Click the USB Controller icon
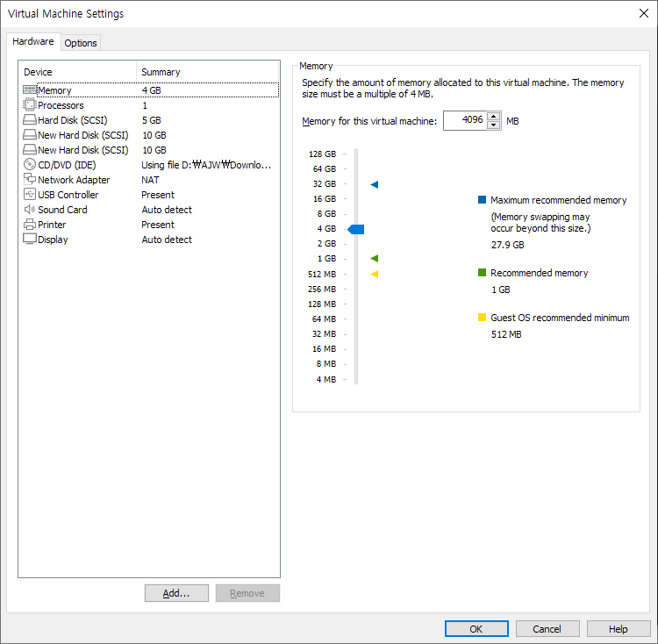Image resolution: width=658 pixels, height=644 pixels. 29,194
